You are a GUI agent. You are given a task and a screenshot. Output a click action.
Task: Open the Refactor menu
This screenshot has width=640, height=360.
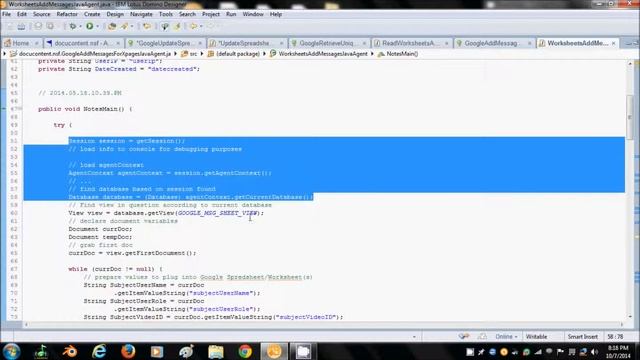(x=67, y=14)
